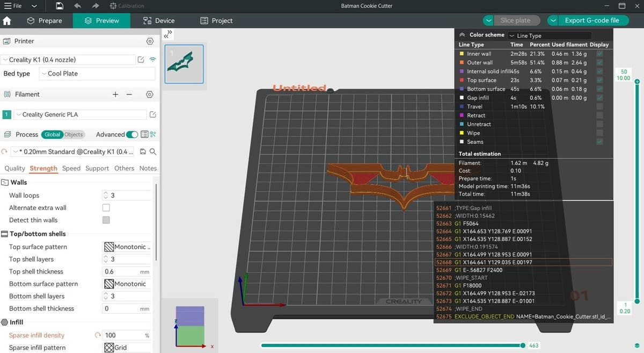
Task: Switch to the Prepare tab
Action: [44, 20]
